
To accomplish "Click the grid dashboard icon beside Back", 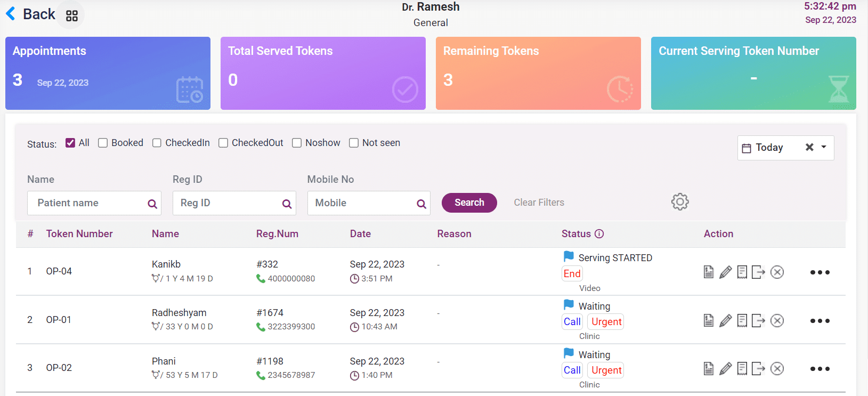I will (72, 15).
